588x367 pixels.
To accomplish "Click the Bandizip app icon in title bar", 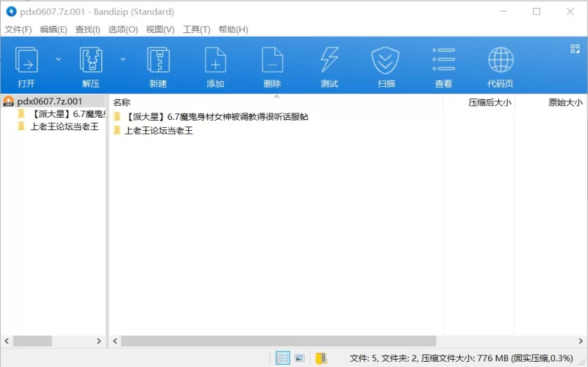I will point(11,12).
